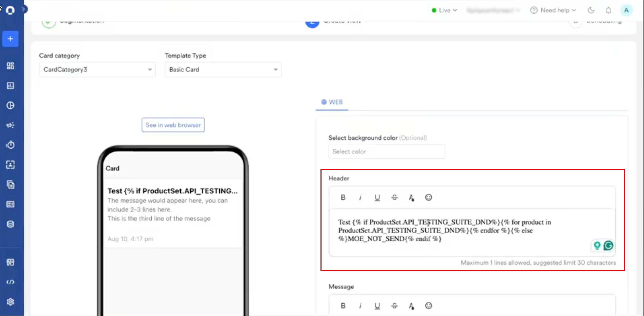Toggle bold in Header editor toolbar
Screen dimensions: 644x316
click(x=343, y=198)
